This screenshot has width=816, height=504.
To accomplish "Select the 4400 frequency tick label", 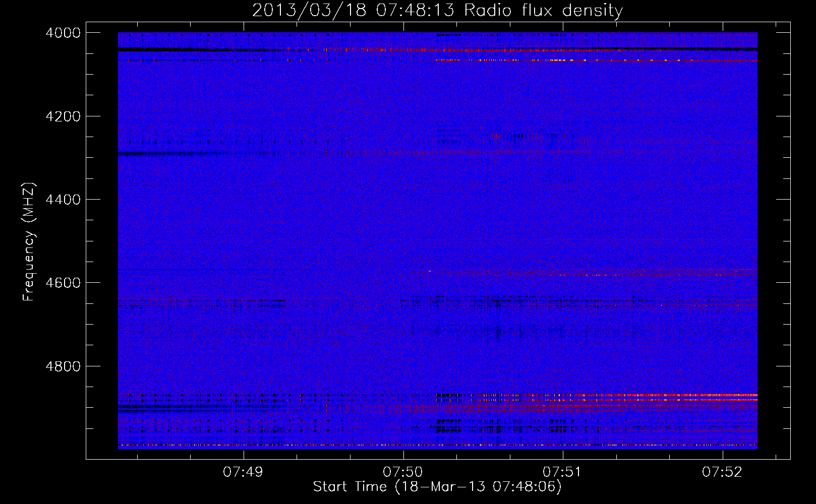I will pyautogui.click(x=63, y=200).
